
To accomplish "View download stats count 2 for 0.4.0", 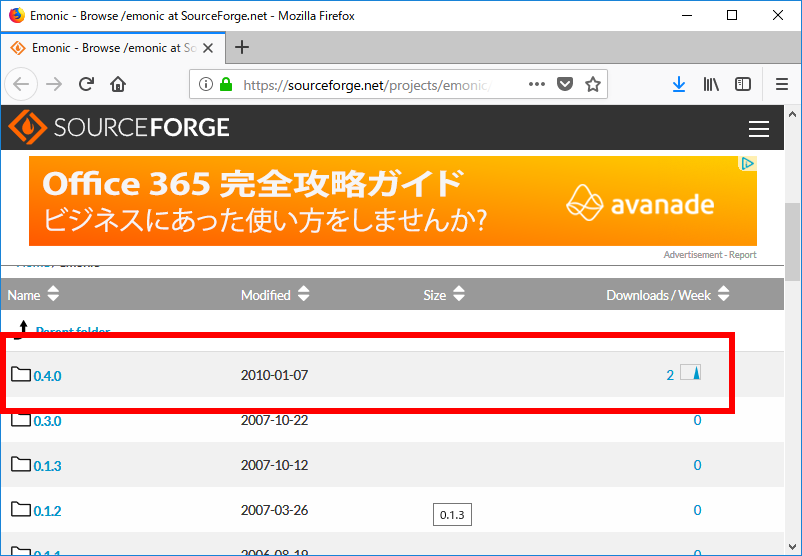I will point(670,375).
